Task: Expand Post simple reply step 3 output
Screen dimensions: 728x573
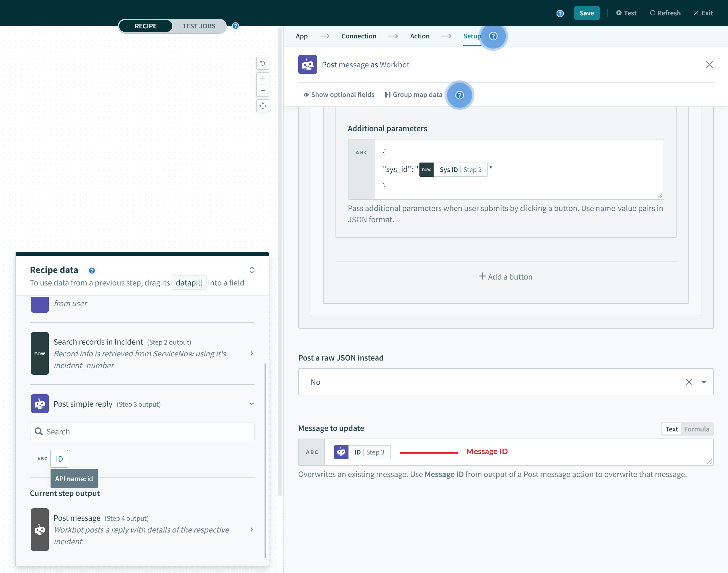Action: point(252,404)
